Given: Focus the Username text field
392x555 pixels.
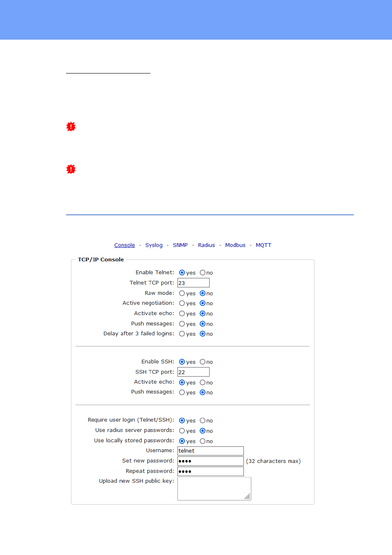Looking at the screenshot, I should point(210,451).
